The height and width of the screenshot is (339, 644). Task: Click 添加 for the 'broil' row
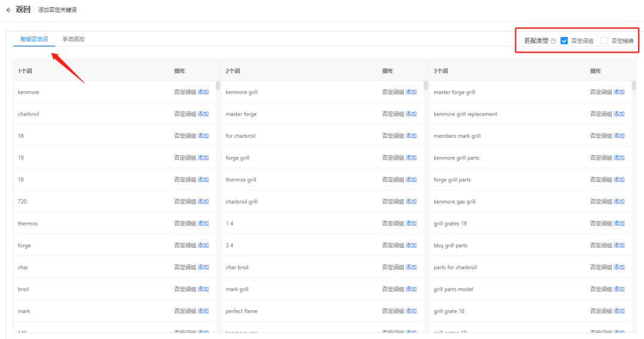coord(203,289)
